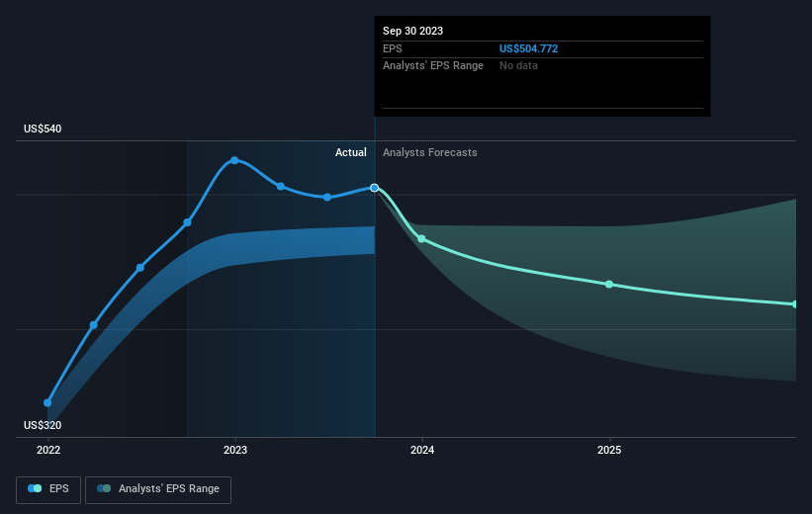This screenshot has height=514, width=812.
Task: Click the EPS value US$504.772 in tooltip
Action: coord(528,48)
